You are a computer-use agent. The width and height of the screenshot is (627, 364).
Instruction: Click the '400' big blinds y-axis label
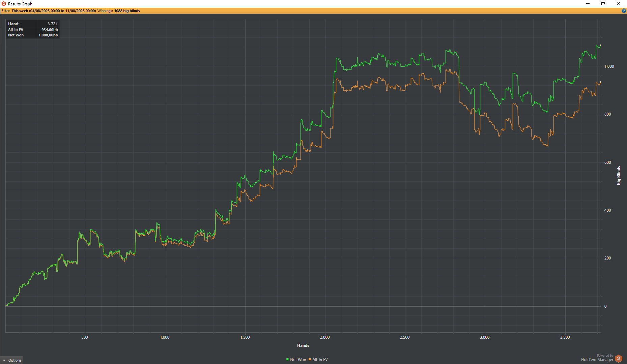[607, 210]
